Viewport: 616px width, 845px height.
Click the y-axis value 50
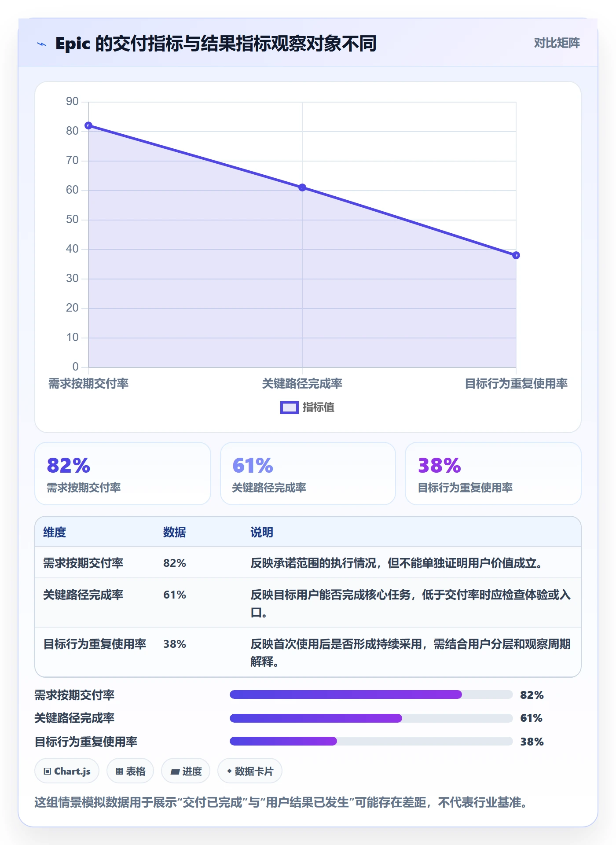(72, 220)
